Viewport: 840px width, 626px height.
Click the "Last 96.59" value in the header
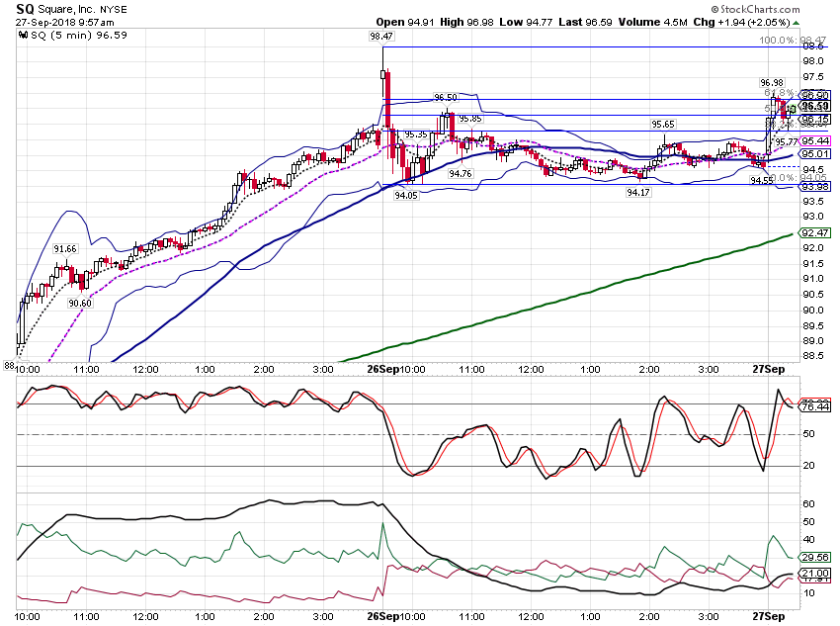(585, 22)
